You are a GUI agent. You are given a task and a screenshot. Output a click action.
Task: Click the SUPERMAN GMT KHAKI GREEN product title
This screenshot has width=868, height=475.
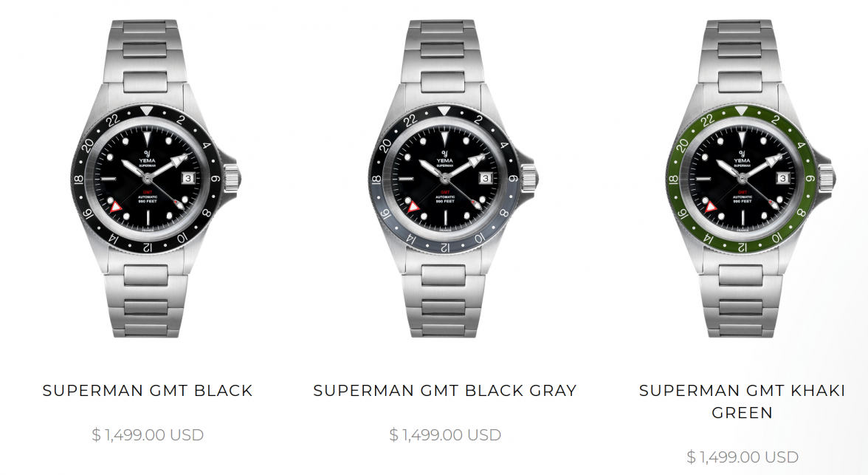click(742, 401)
